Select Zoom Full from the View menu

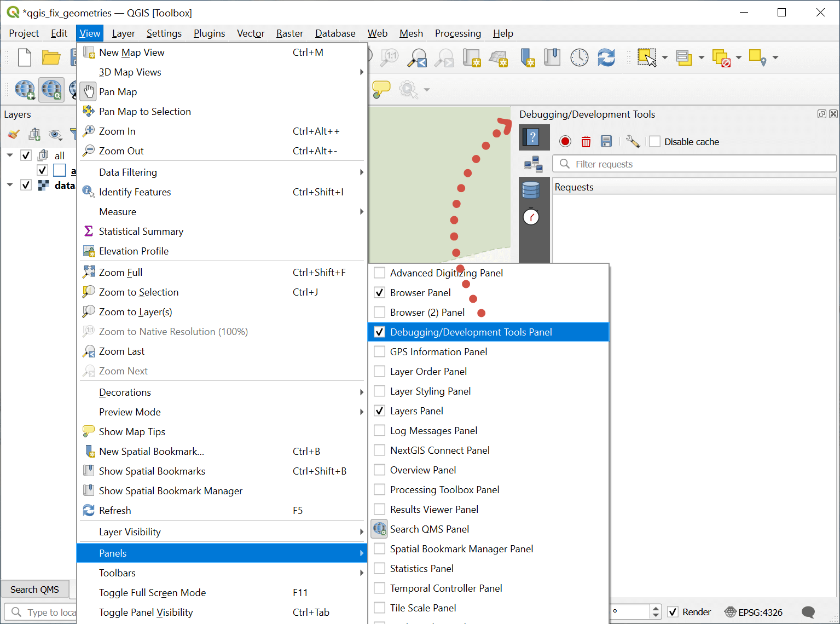120,273
